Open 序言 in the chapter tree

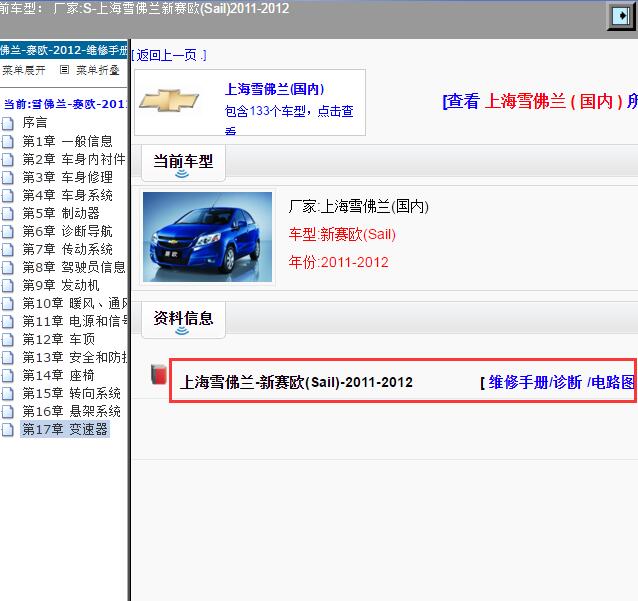[35, 123]
